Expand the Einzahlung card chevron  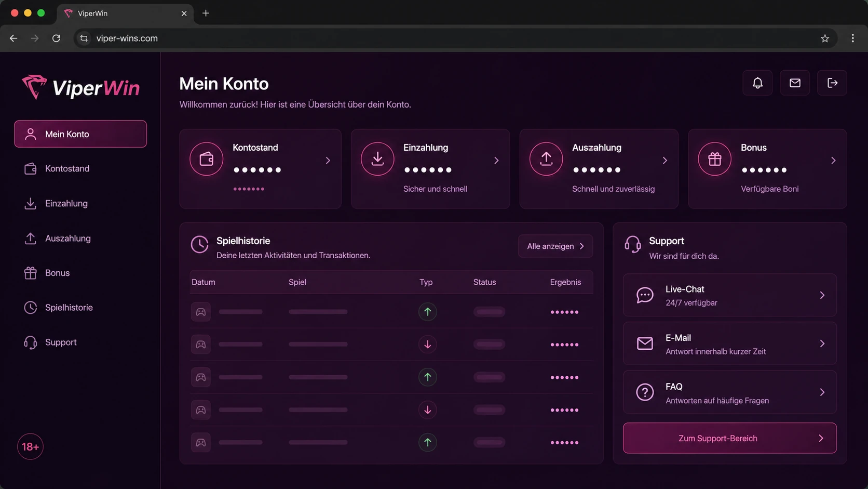pyautogui.click(x=496, y=161)
